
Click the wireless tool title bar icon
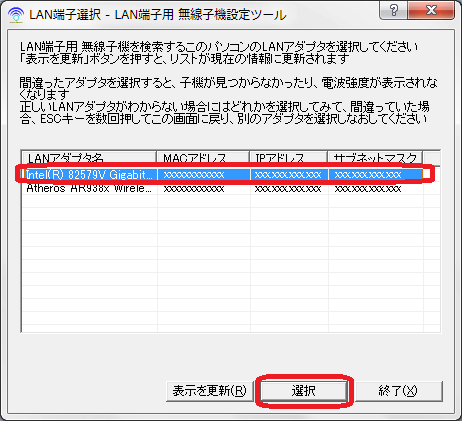coord(16,14)
